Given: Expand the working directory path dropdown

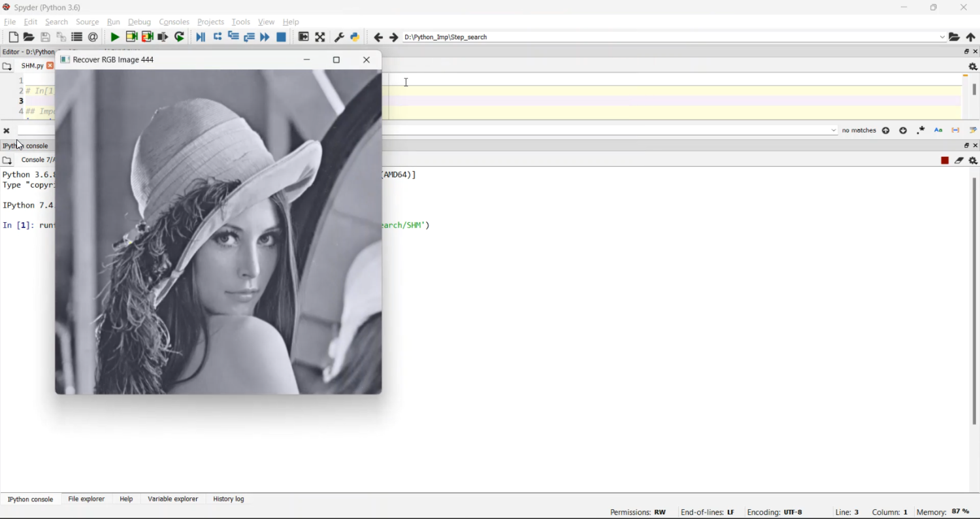Looking at the screenshot, I should click(x=942, y=37).
